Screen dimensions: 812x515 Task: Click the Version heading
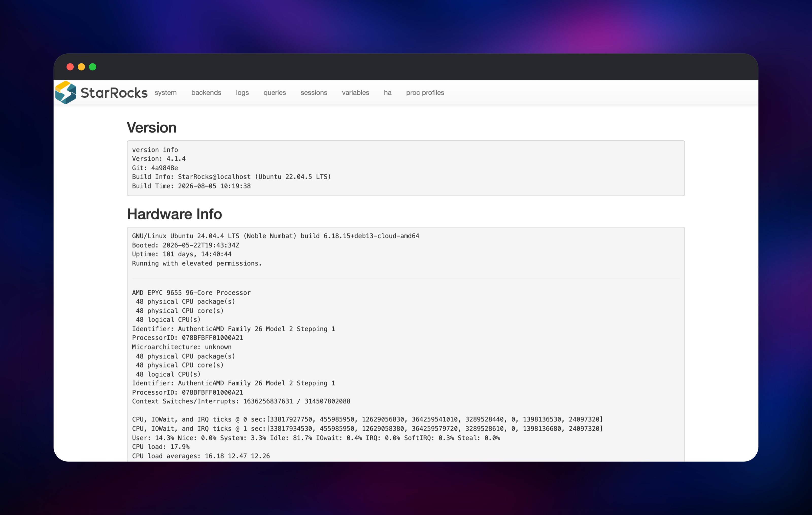click(152, 128)
